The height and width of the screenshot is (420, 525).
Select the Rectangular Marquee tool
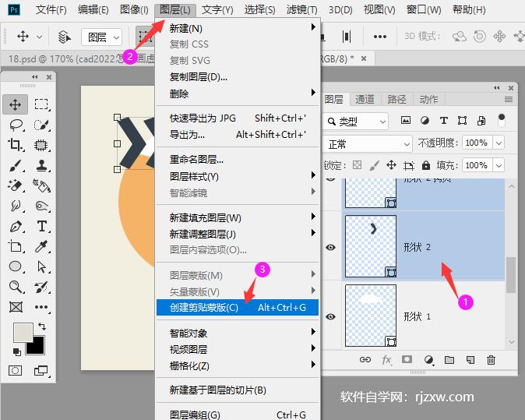click(41, 104)
